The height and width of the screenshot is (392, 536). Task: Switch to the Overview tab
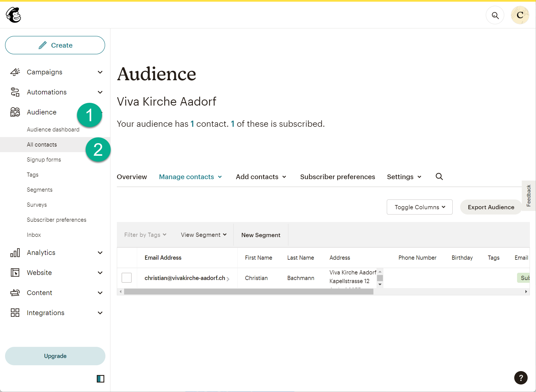click(132, 177)
